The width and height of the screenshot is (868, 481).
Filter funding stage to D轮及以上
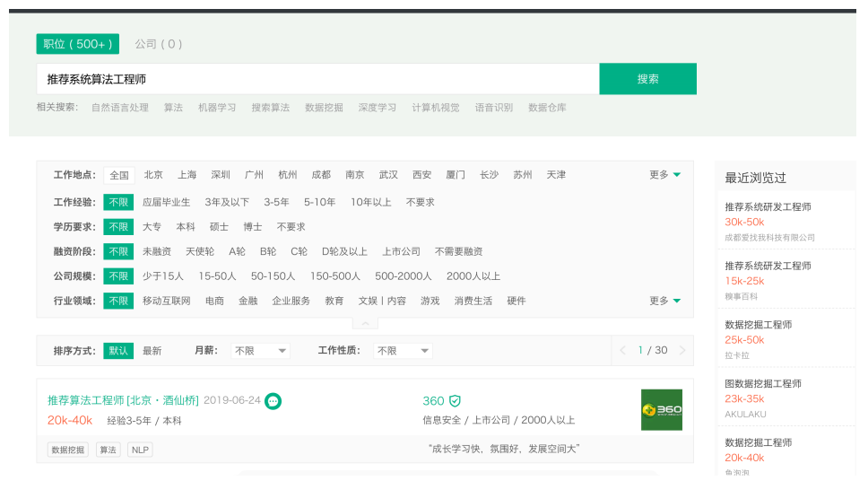(344, 251)
